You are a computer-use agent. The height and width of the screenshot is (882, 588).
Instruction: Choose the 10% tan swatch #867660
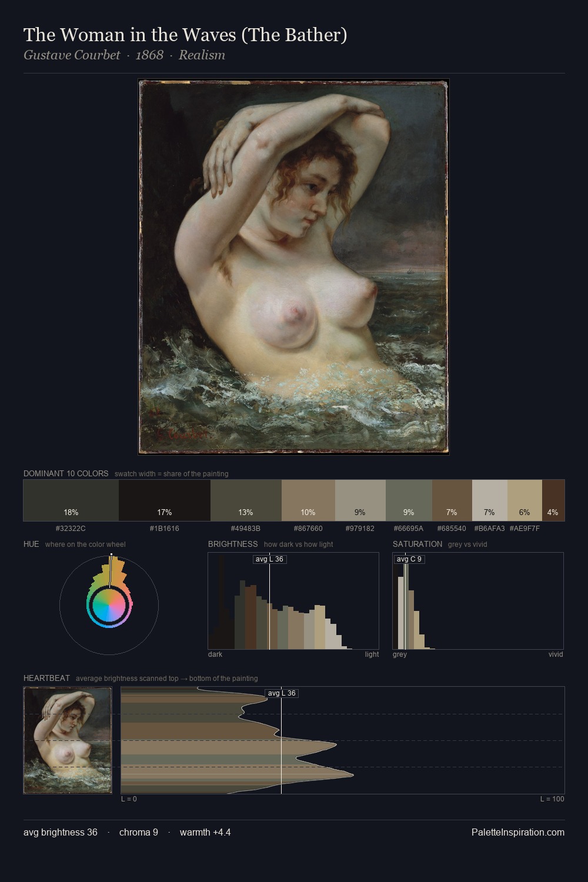click(308, 500)
